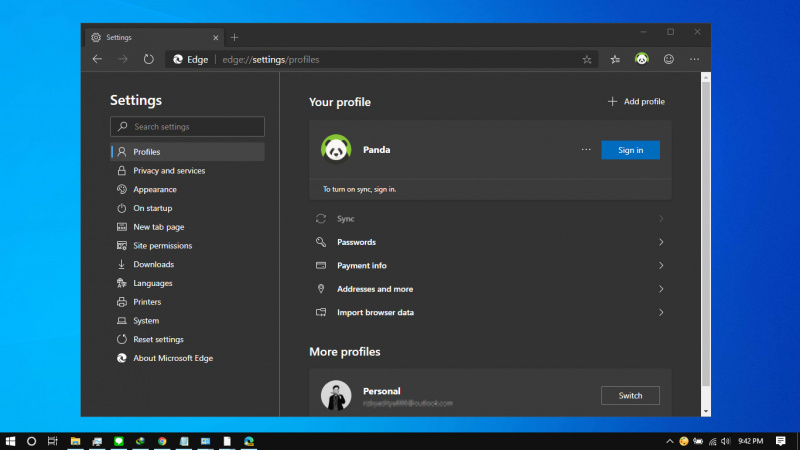Expand Addresses and more row chevron
Viewport: 800px width, 450px height.
661,289
